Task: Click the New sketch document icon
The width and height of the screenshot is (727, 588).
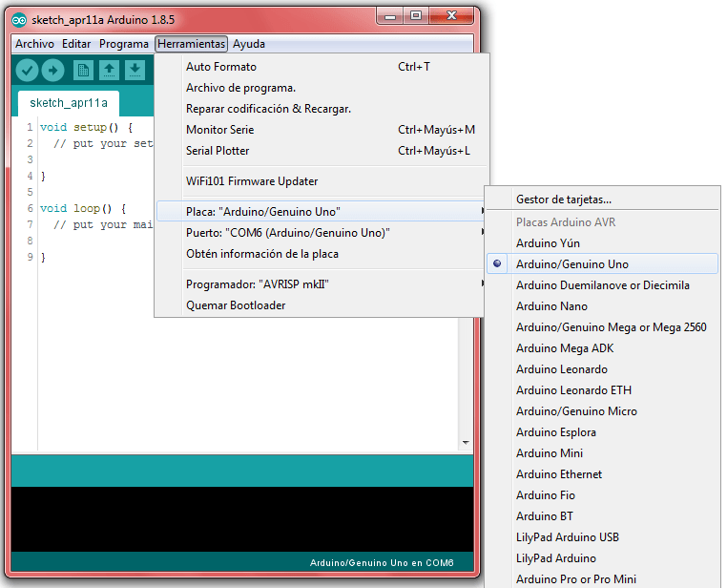Action: (83, 70)
